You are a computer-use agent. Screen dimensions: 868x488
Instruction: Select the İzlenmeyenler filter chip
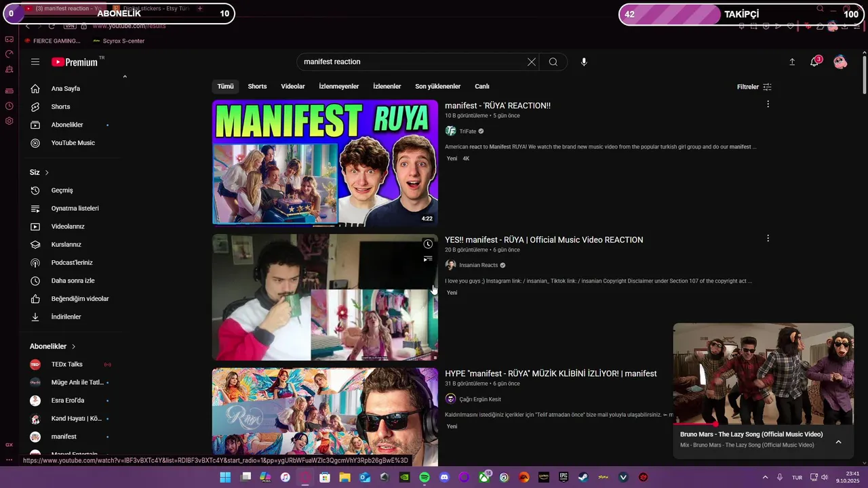[x=338, y=87]
